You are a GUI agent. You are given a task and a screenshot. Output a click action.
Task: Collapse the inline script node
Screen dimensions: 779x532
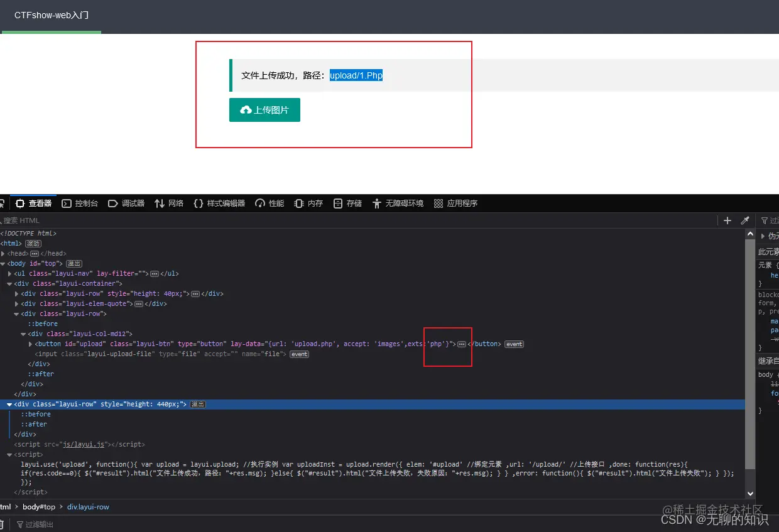(10, 455)
